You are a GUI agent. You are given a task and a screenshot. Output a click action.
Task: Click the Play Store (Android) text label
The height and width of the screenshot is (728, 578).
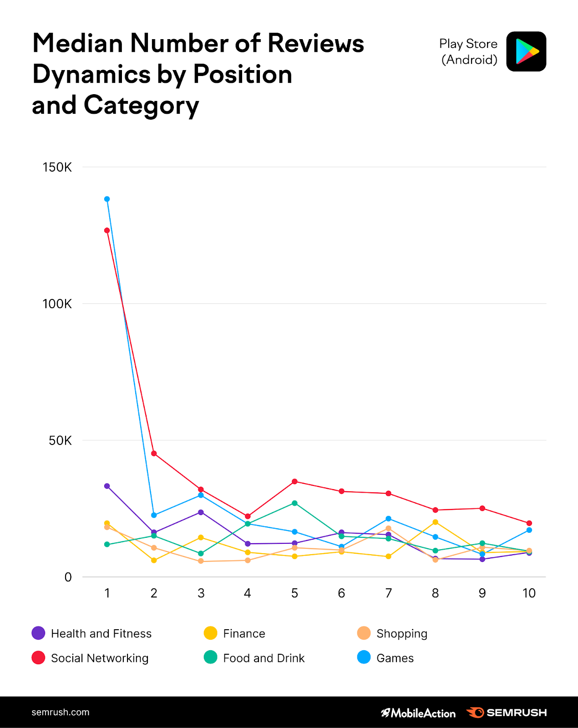(468, 51)
